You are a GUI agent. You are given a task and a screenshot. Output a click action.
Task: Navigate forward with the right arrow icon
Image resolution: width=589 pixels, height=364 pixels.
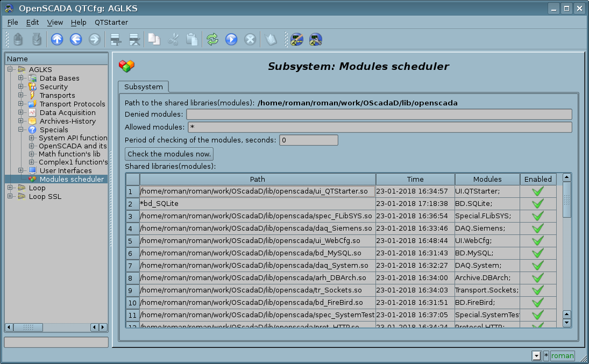(x=95, y=39)
